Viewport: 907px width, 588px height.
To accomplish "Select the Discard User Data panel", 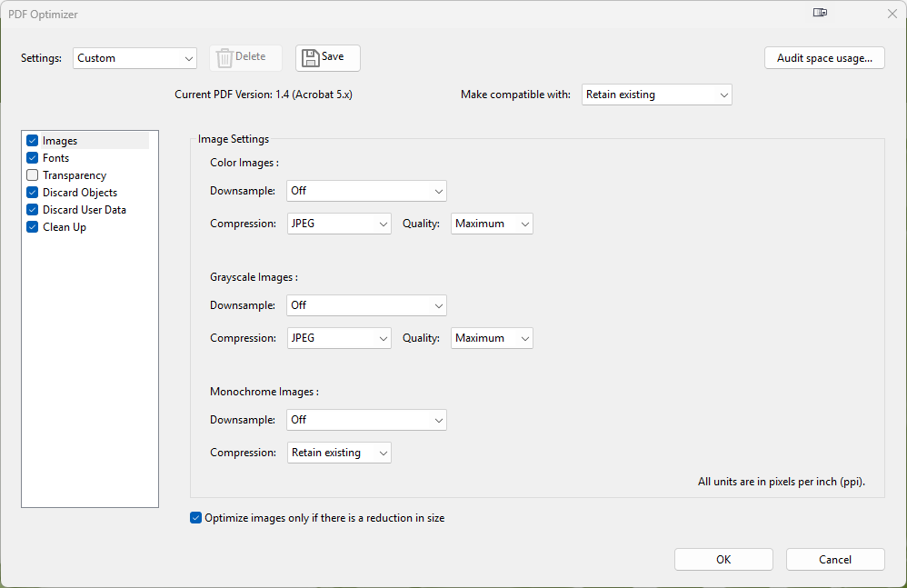I will point(85,210).
